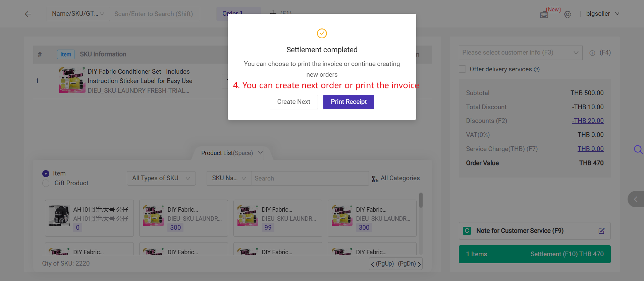
Task: Click the add customer plus icon
Action: pyautogui.click(x=592, y=53)
